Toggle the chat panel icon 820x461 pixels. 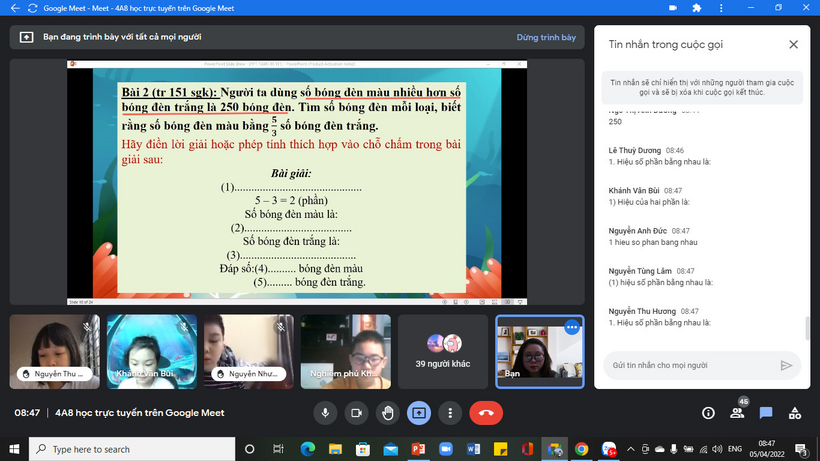766,412
